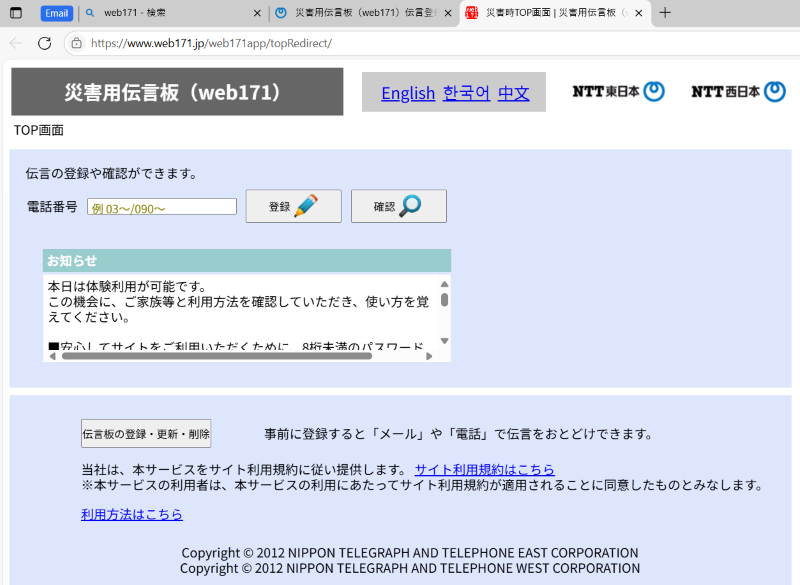Click the address bar URL
Viewport: 800px width, 585px height.
(211, 43)
